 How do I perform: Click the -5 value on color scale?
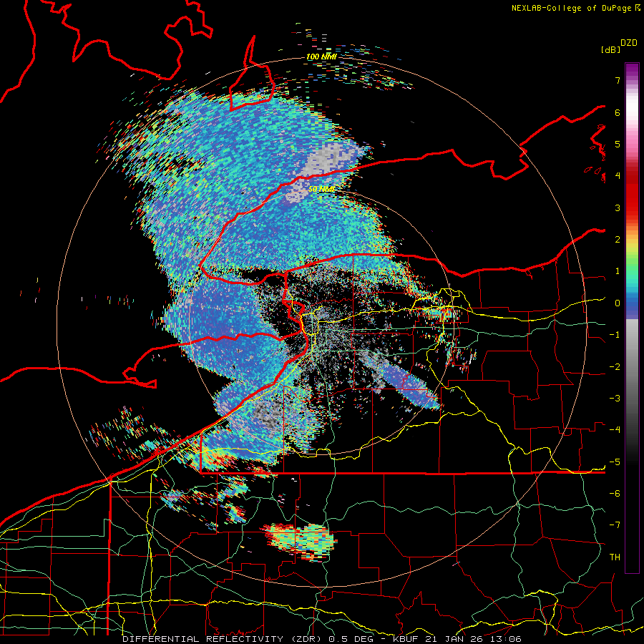click(x=615, y=462)
